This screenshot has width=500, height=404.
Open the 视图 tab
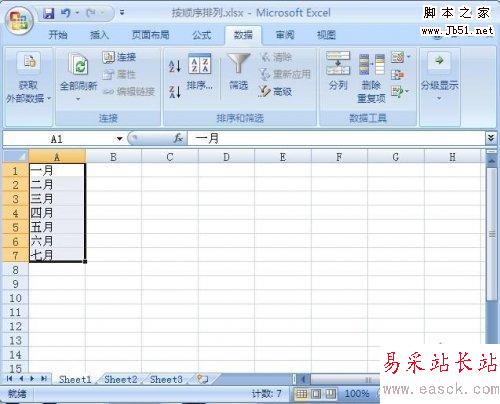click(326, 35)
